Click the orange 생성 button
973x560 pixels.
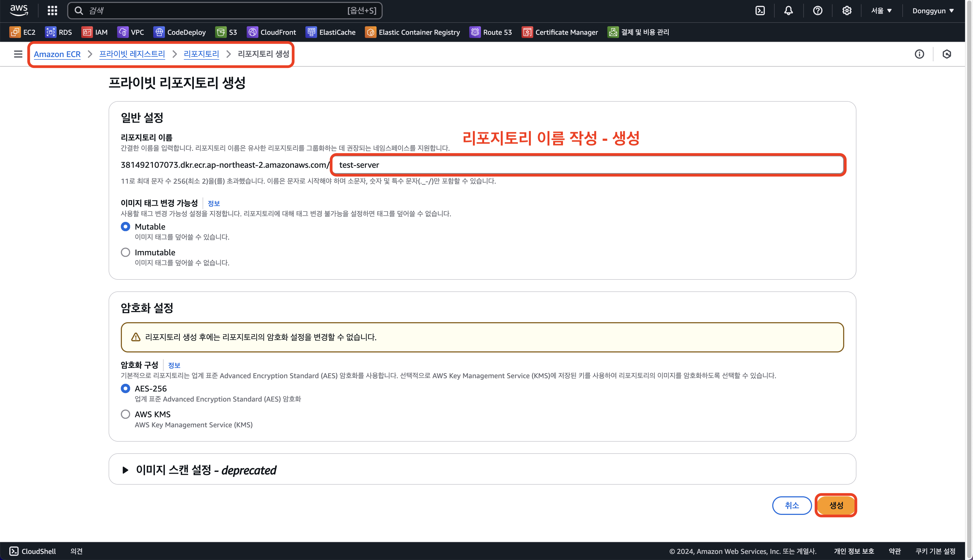(x=836, y=505)
